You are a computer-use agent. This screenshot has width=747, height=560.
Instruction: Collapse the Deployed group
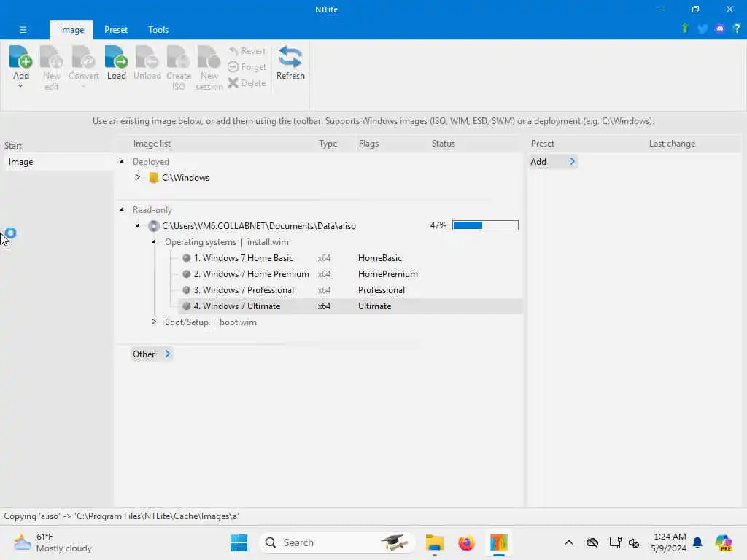click(122, 161)
